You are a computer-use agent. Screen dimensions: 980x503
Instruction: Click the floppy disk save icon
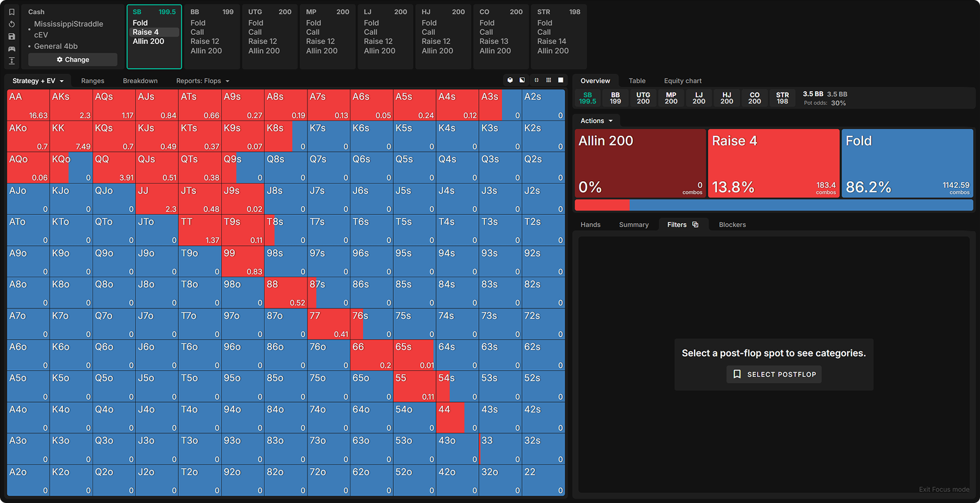pyautogui.click(x=12, y=37)
